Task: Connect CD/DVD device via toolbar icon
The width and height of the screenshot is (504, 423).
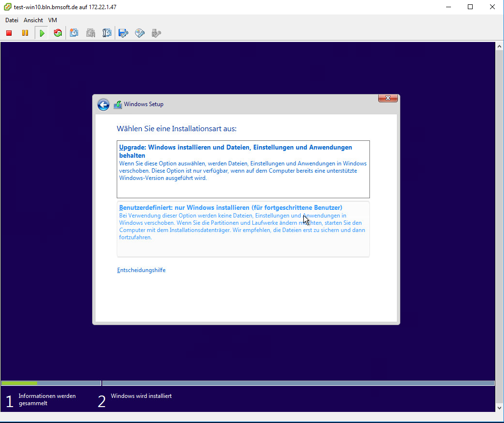Action: tap(140, 33)
